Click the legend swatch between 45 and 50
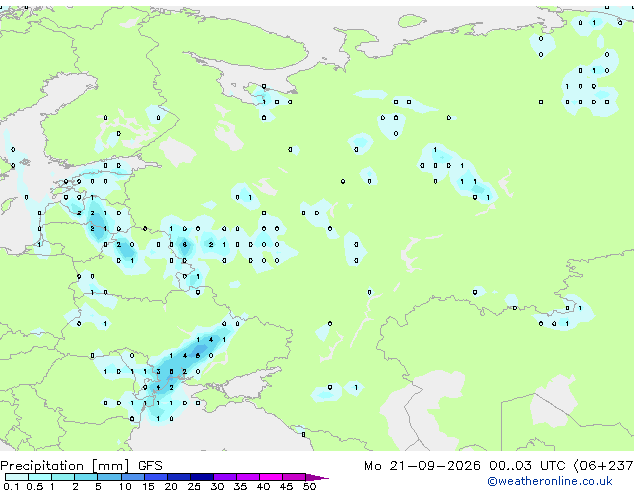 coord(294,477)
